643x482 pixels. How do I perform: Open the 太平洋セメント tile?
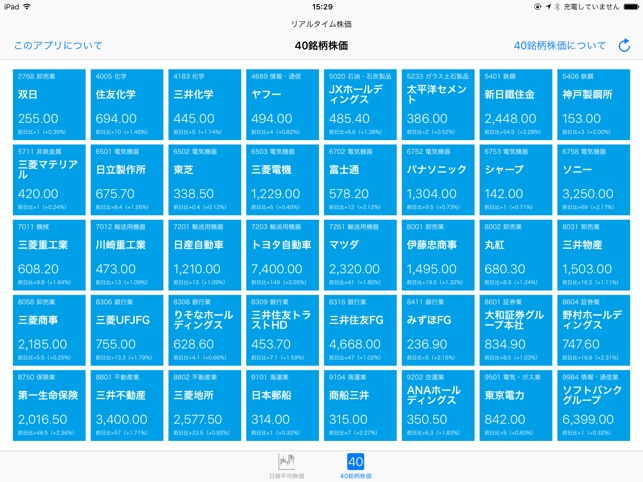(438, 105)
